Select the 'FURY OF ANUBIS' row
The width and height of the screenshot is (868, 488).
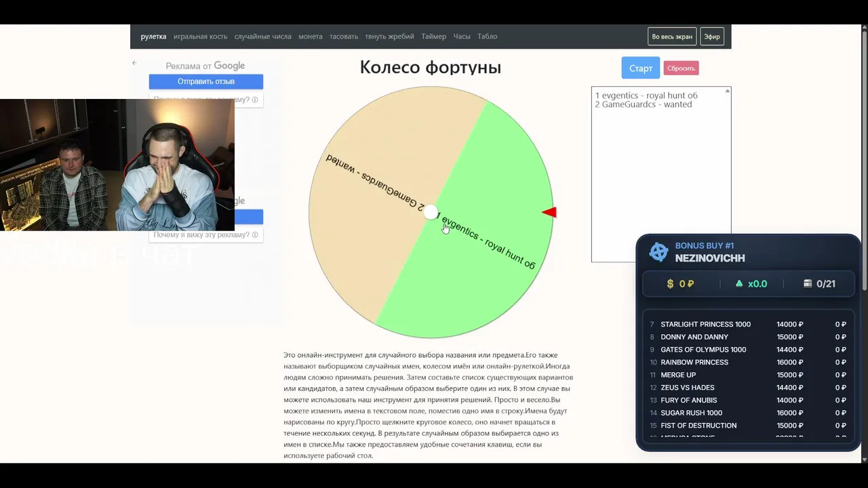[749, 401]
